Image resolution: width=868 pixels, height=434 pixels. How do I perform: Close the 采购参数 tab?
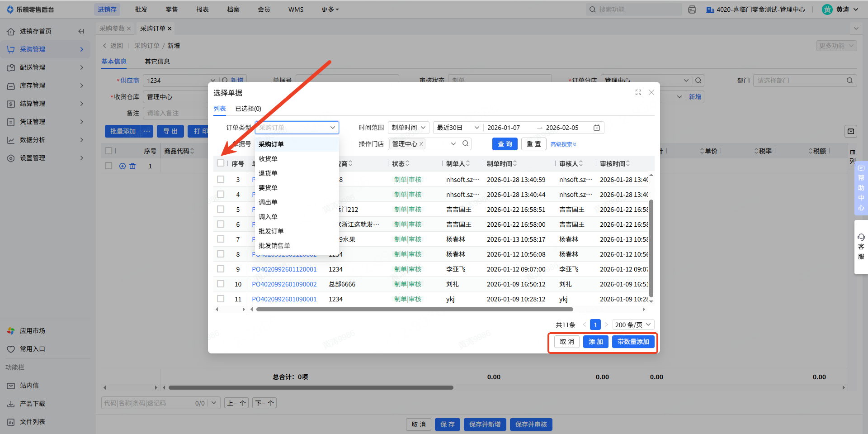[x=129, y=29]
